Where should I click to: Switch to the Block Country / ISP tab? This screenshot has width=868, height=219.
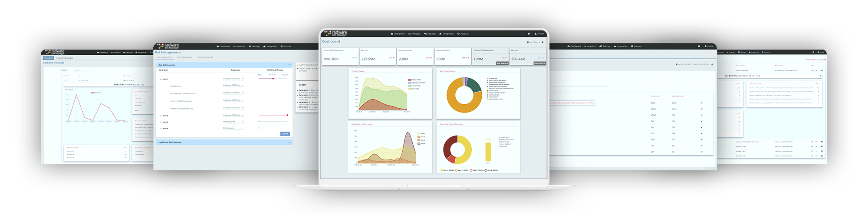205,57
